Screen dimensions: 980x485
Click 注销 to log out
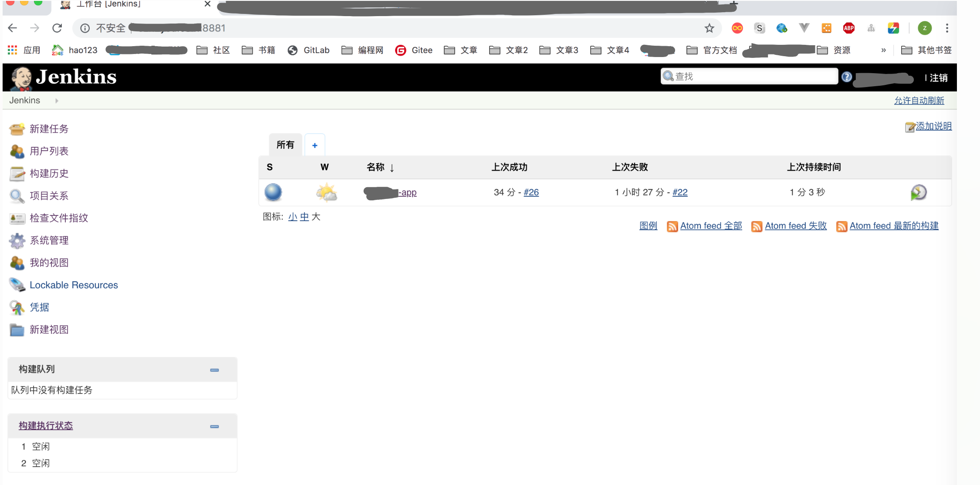pos(938,78)
